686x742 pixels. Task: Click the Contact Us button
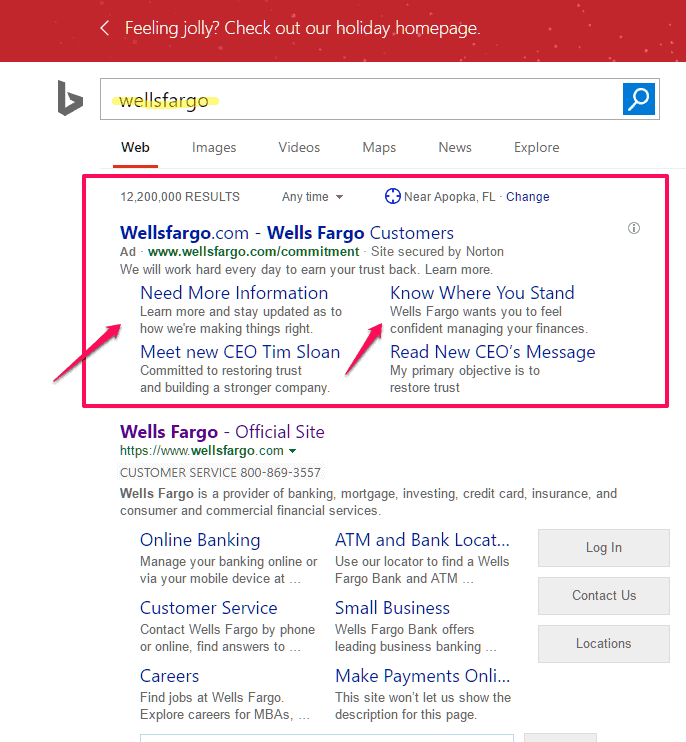pos(604,595)
